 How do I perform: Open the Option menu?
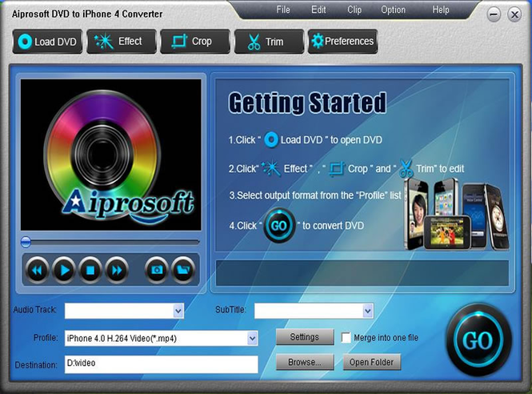[393, 10]
